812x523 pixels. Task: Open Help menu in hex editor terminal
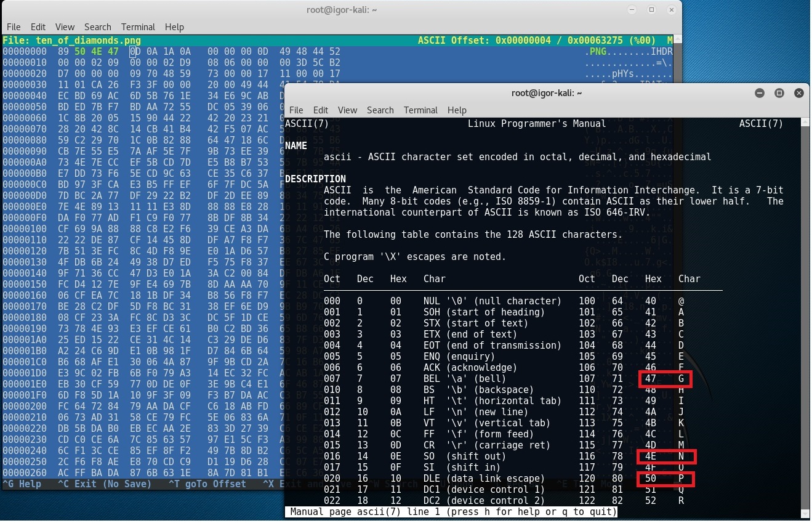click(x=174, y=27)
